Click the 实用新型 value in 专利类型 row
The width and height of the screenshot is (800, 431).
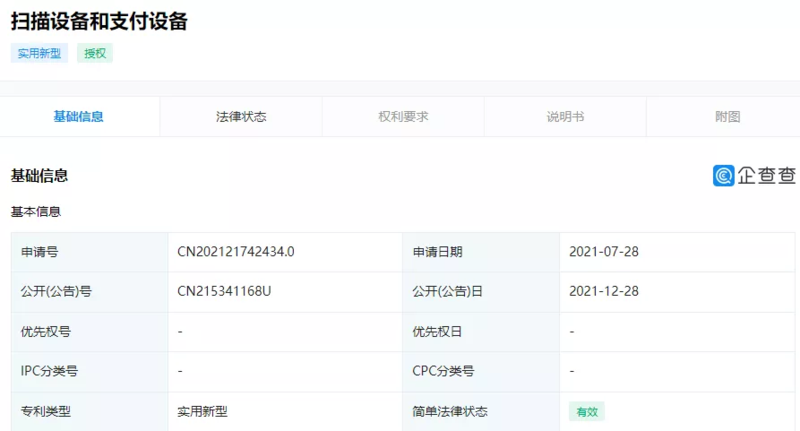203,412
